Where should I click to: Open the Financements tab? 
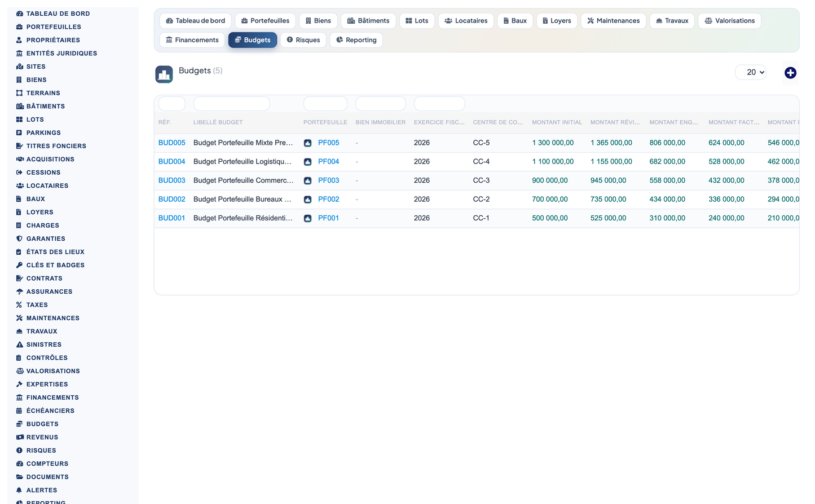click(x=192, y=40)
